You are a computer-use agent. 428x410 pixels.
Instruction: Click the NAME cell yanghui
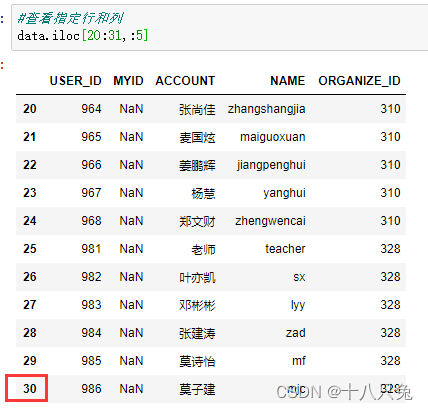click(284, 194)
